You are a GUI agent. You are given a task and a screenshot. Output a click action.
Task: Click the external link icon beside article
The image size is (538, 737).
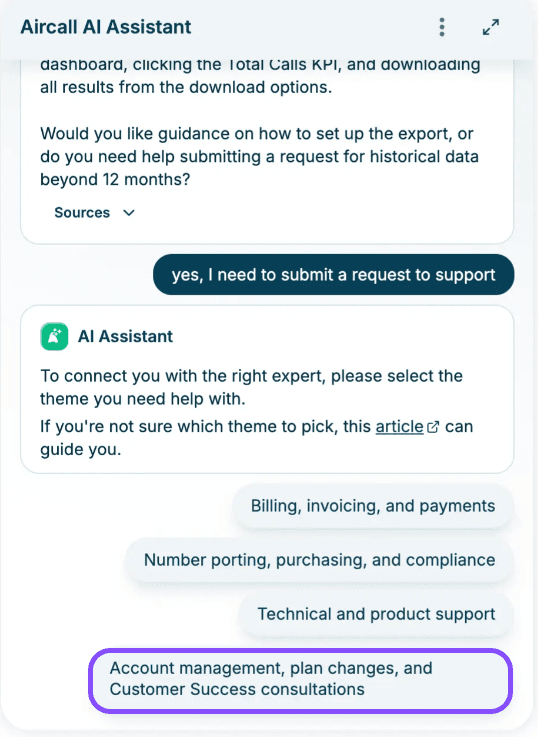point(433,427)
